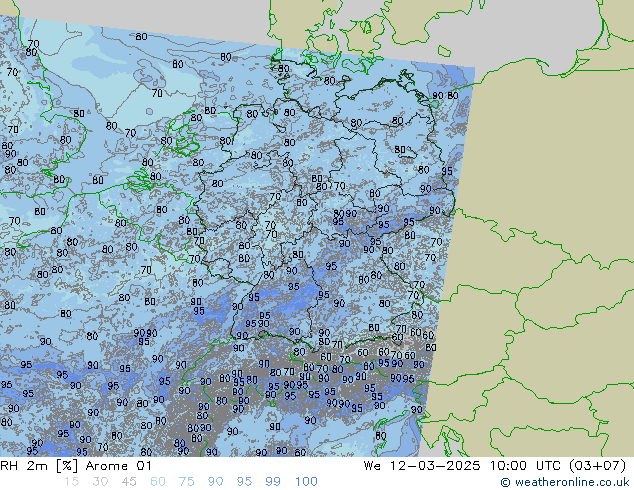The image size is (634, 490).
Task: Click the 'RH 2m [%]' map title
Action: [39, 466]
